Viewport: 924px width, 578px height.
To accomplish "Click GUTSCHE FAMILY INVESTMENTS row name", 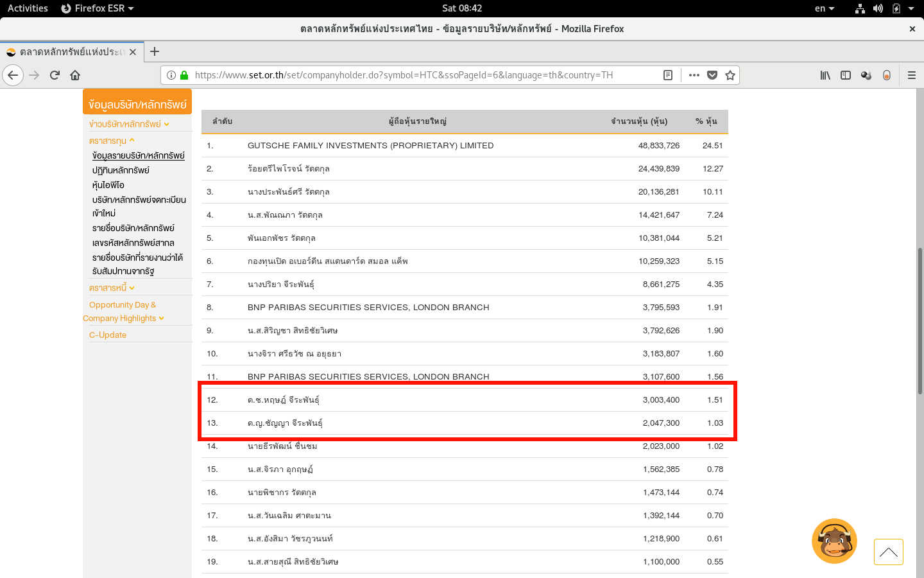I will click(x=371, y=146).
